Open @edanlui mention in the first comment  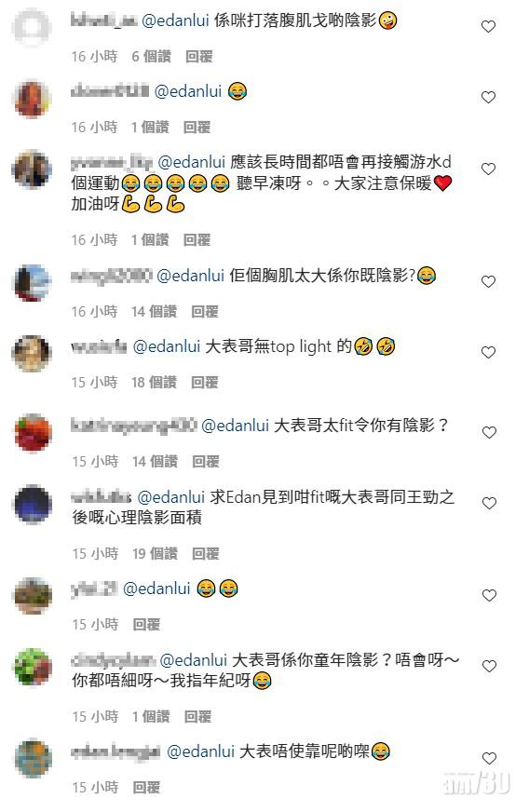click(x=175, y=20)
